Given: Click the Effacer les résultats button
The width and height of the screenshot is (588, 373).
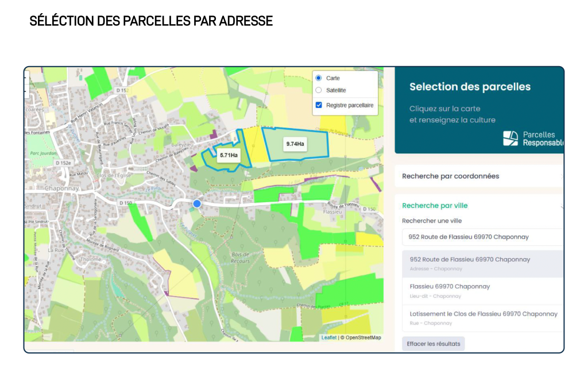Looking at the screenshot, I should tap(433, 343).
